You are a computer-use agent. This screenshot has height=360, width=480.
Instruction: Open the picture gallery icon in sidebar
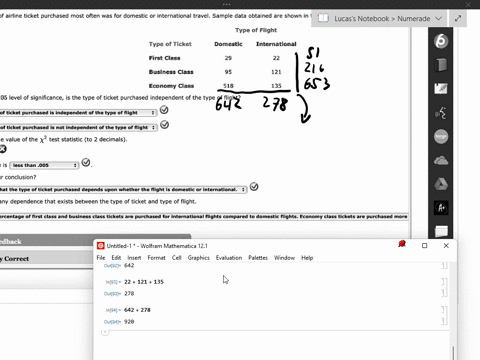pos(441,89)
